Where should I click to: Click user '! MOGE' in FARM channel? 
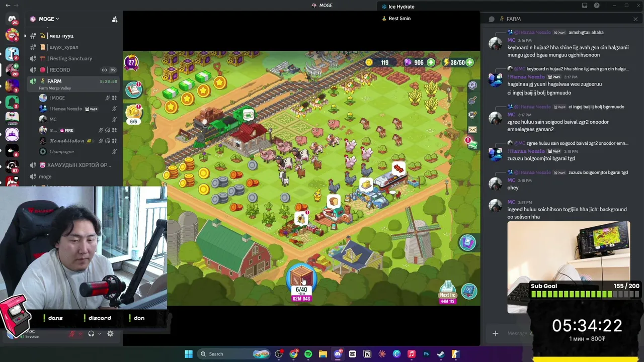point(57,98)
